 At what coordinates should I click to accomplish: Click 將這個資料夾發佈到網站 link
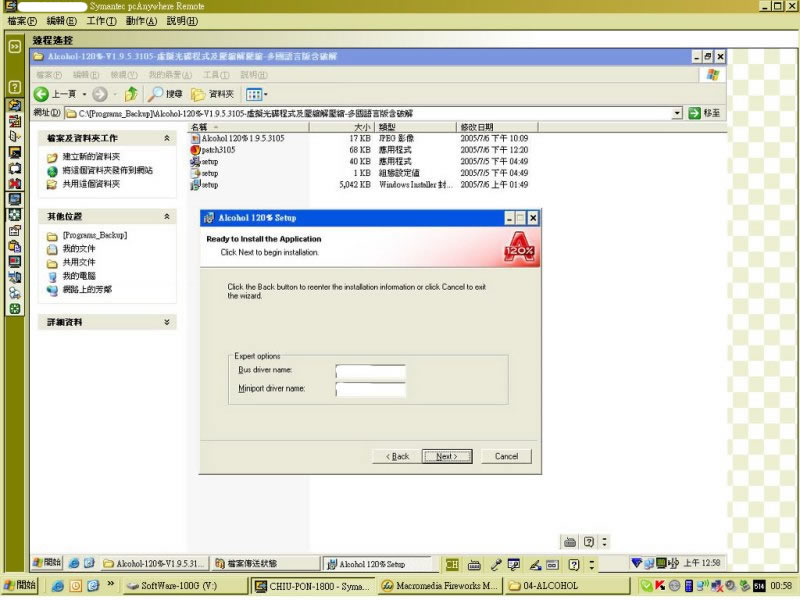[x=108, y=170]
